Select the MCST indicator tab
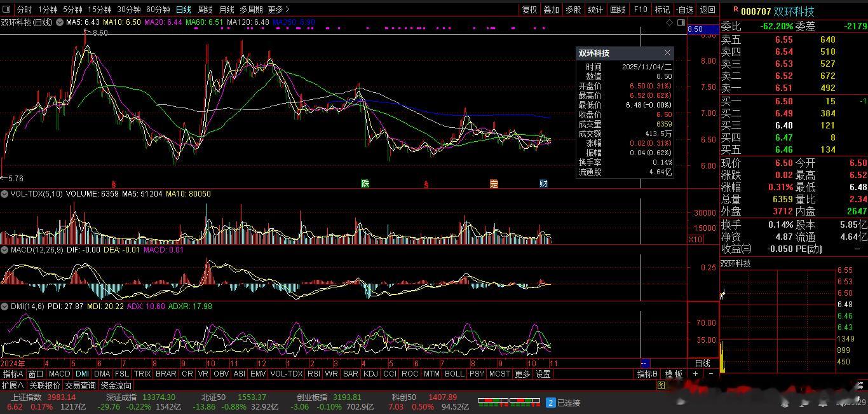Viewport: 868px width, 414px height. point(499,374)
